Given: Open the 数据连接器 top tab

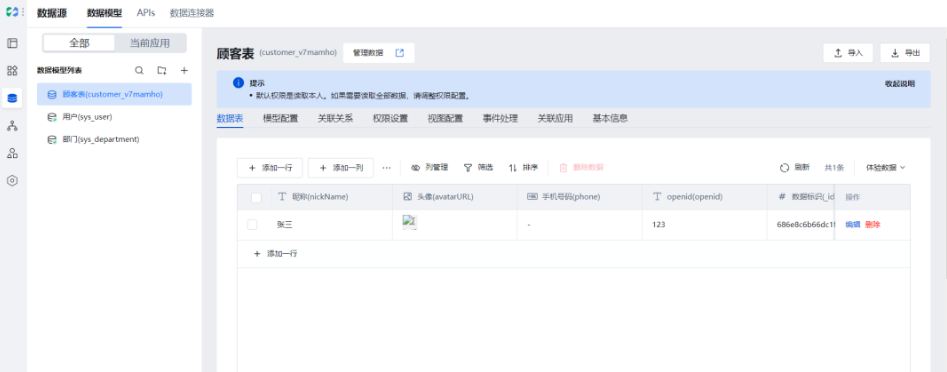Looking at the screenshot, I should pyautogui.click(x=191, y=13).
